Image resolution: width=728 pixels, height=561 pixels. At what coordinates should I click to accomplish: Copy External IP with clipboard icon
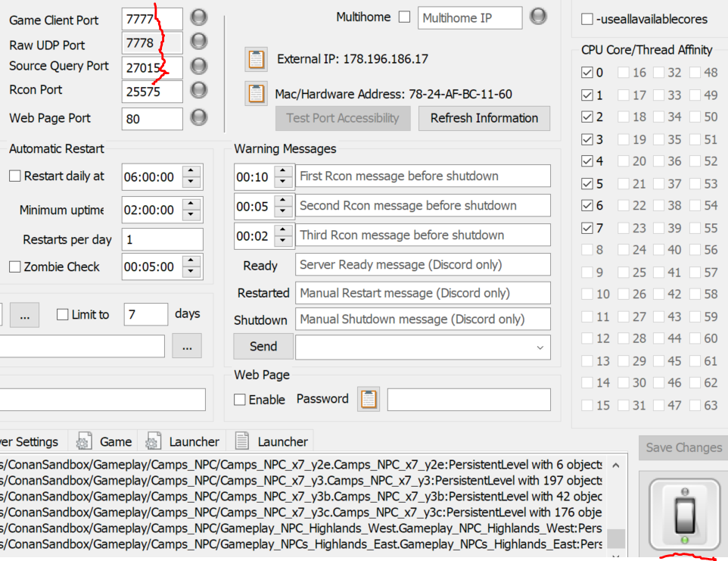pos(257,60)
